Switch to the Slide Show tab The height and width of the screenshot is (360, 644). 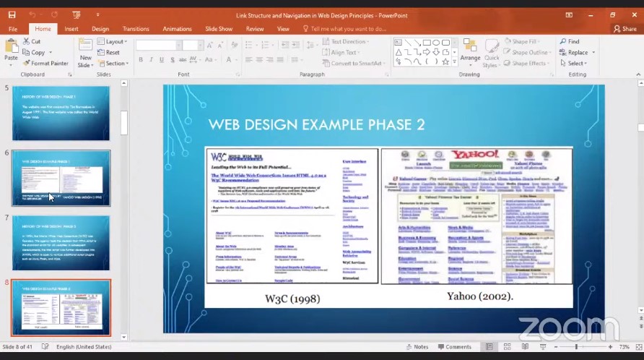tap(219, 29)
